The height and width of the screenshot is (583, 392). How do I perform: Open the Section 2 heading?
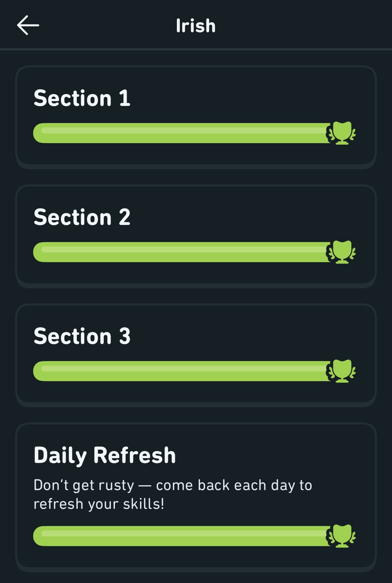click(82, 217)
